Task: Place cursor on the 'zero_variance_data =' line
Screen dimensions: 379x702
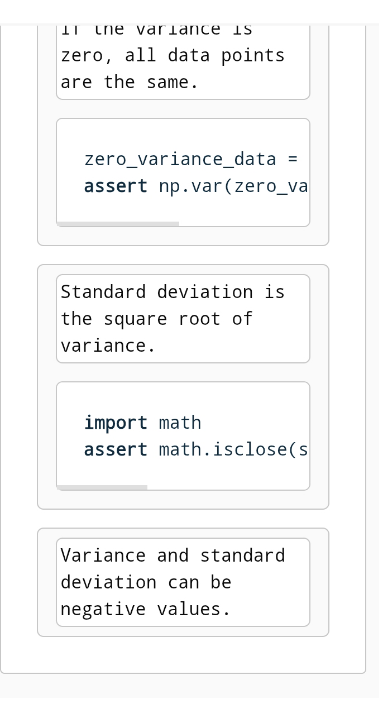Action: coord(191,159)
